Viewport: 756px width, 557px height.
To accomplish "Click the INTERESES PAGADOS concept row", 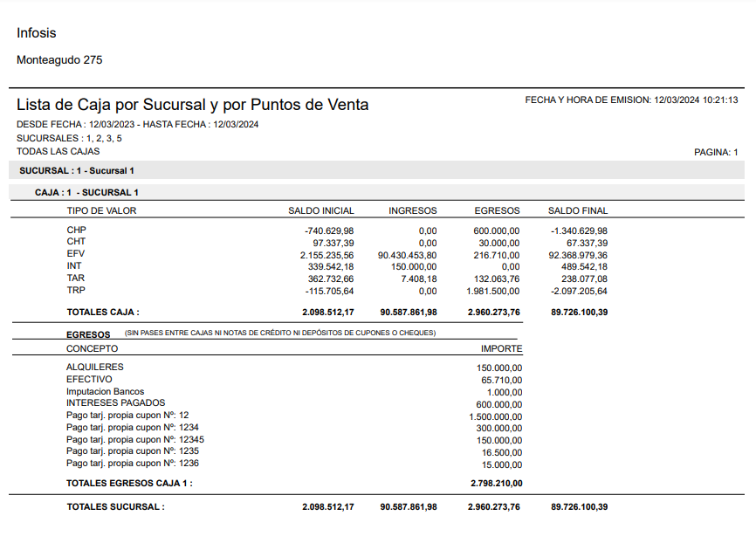I will coord(116,402).
